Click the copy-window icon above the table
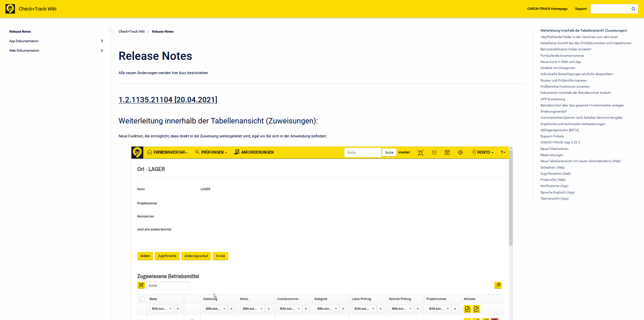This screenshot has height=320, width=644. point(498,285)
